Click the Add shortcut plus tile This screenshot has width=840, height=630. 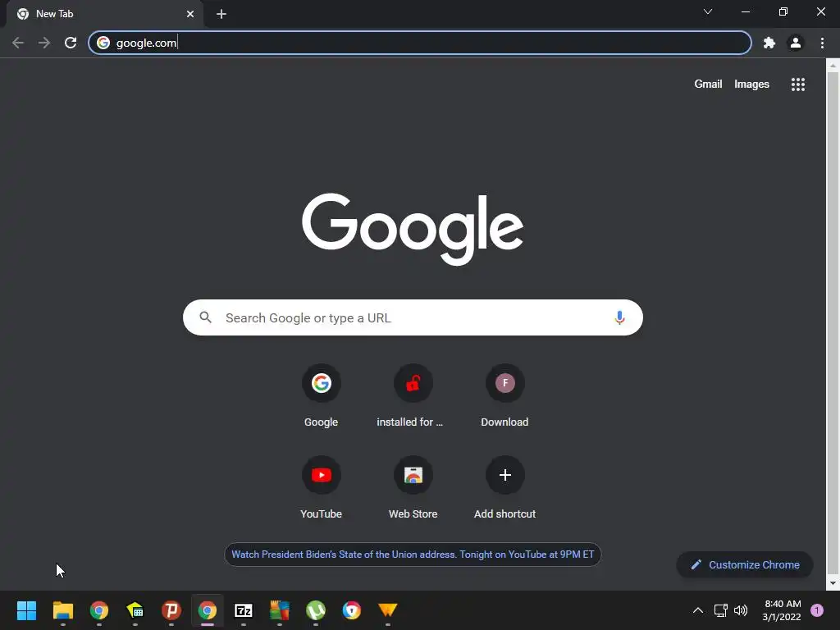(504, 488)
